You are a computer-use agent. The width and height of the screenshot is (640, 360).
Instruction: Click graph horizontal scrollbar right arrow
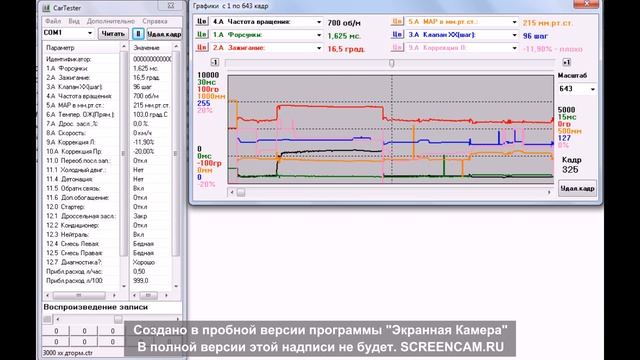click(x=549, y=192)
